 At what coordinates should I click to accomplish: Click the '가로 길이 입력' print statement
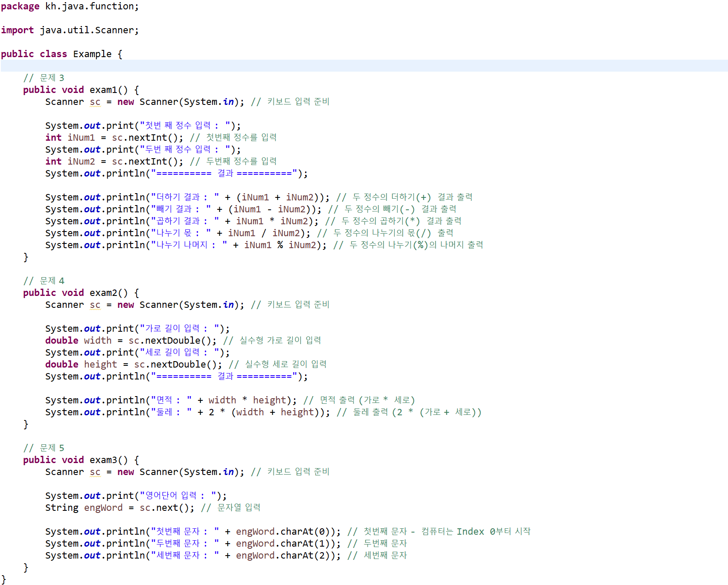coord(137,329)
